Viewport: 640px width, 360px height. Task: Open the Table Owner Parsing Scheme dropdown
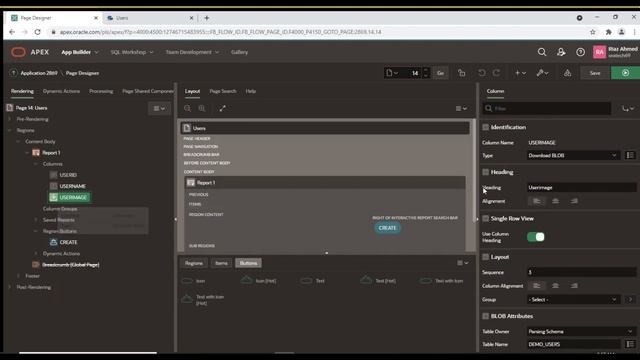(581, 331)
